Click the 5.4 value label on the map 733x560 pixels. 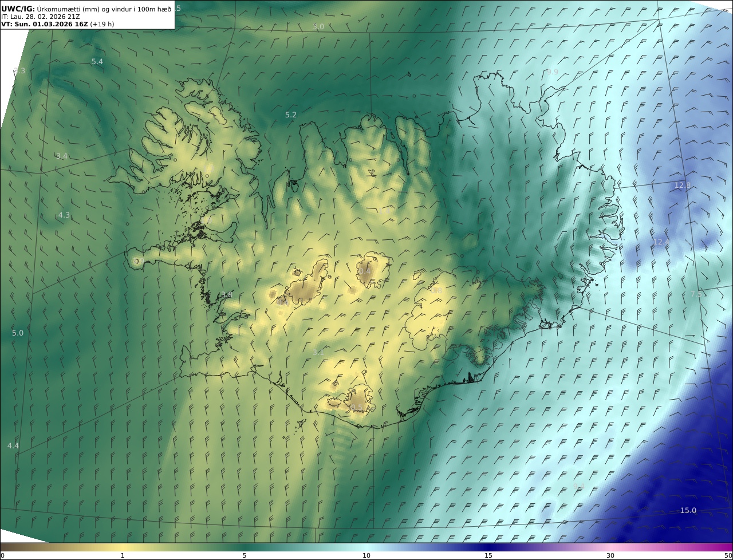97,62
